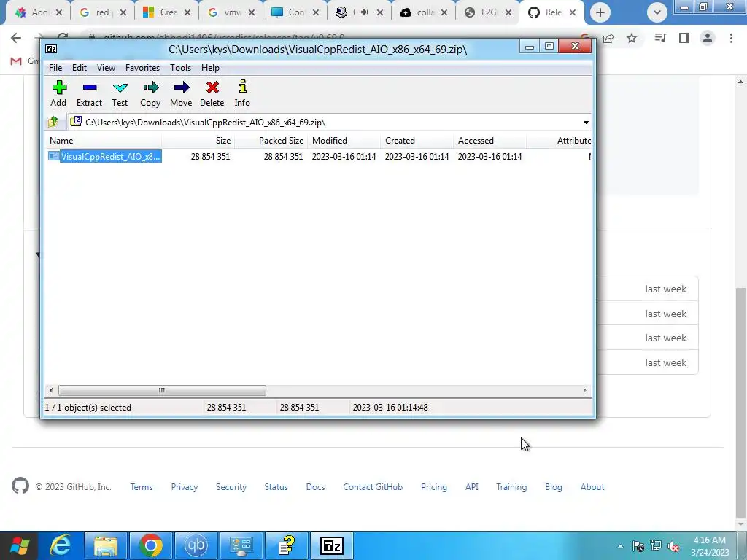Click the Extract toolbar icon
The height and width of the screenshot is (560, 747).
[89, 93]
